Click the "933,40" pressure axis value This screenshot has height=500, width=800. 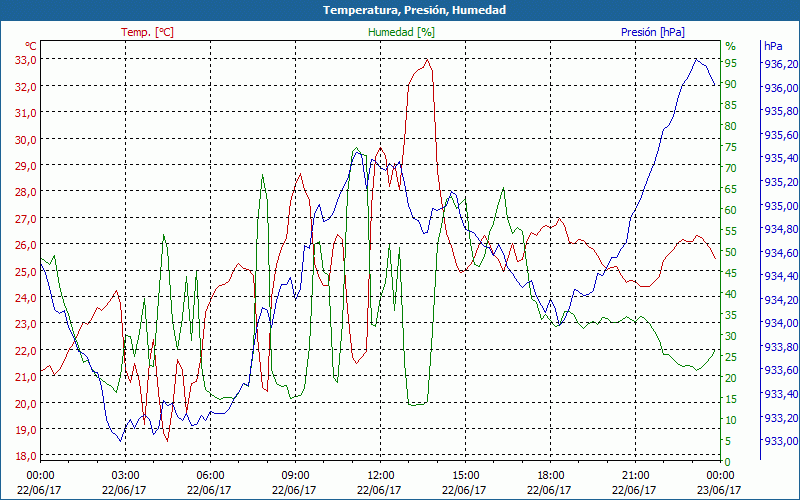click(x=781, y=394)
